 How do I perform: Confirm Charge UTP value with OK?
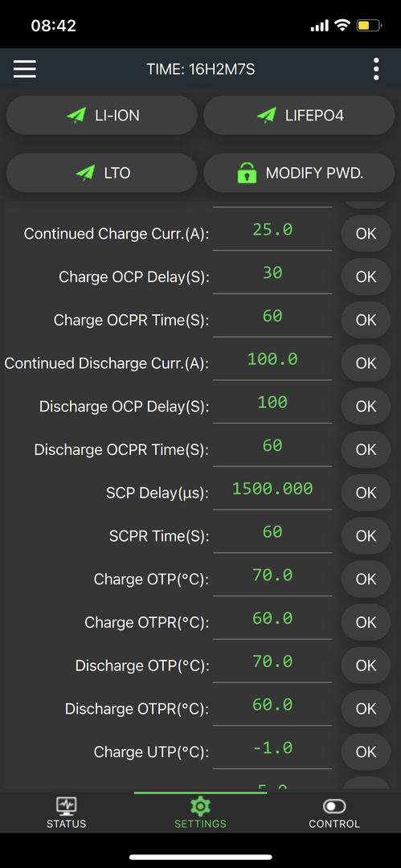point(366,751)
